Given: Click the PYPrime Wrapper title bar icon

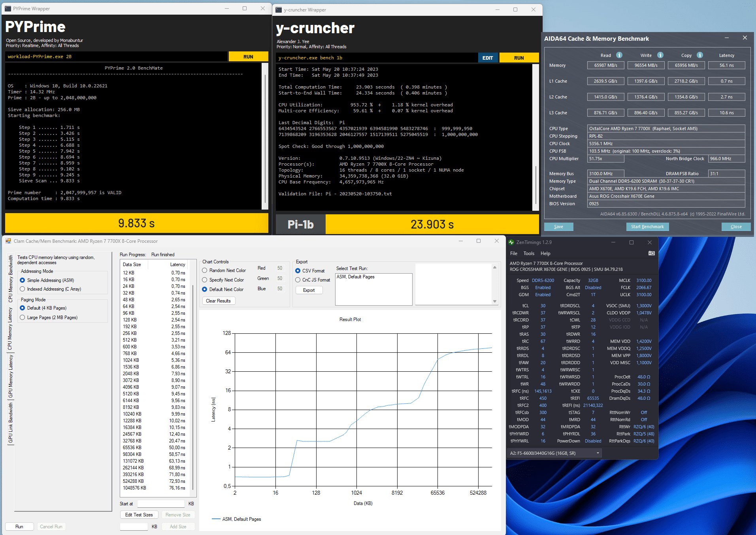Looking at the screenshot, I should [x=8, y=8].
